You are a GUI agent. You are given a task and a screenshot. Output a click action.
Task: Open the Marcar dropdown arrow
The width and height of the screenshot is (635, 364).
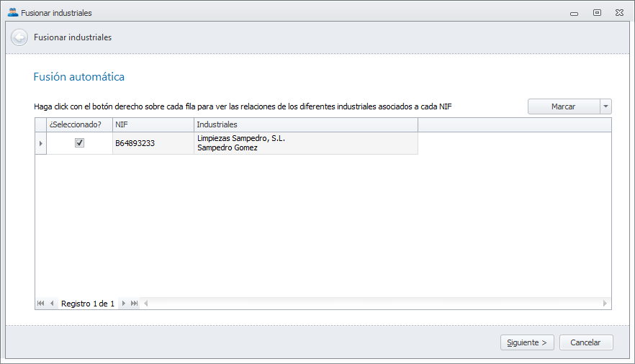(x=605, y=106)
